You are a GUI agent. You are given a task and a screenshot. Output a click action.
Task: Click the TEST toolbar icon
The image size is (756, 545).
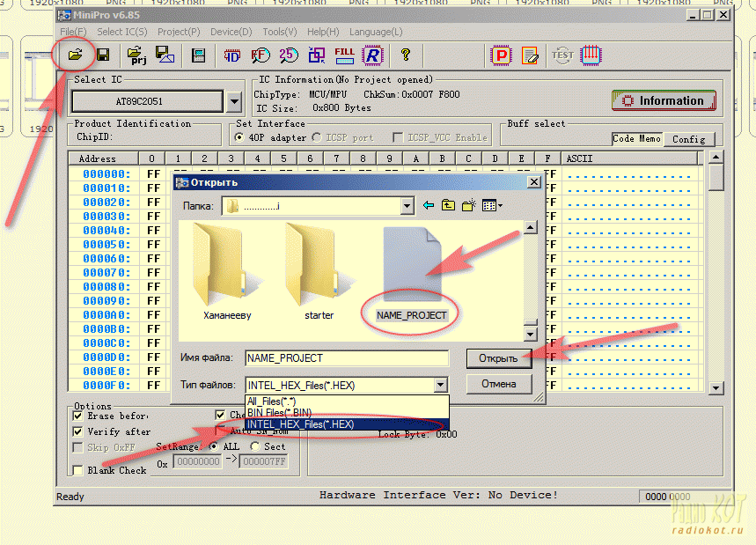coord(562,55)
